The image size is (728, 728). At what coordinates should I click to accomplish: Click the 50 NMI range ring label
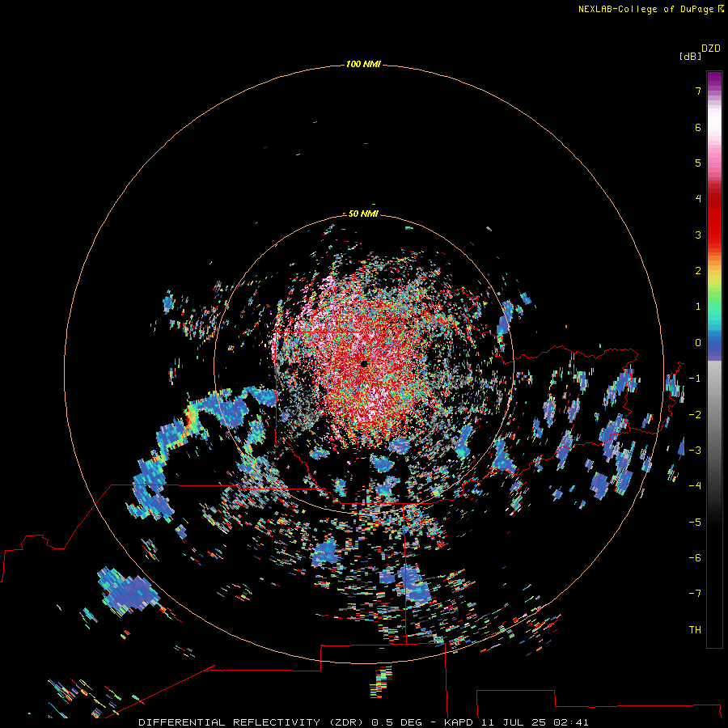[363, 214]
